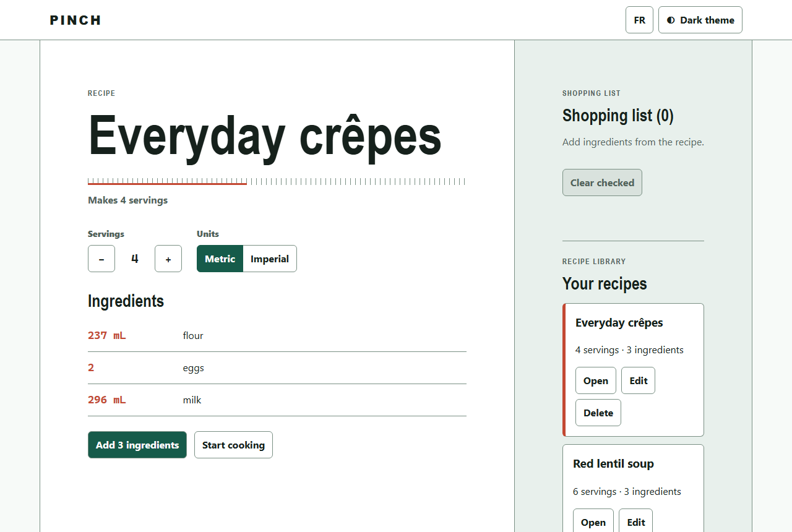
Task: Select Imperial units
Action: pos(270,259)
